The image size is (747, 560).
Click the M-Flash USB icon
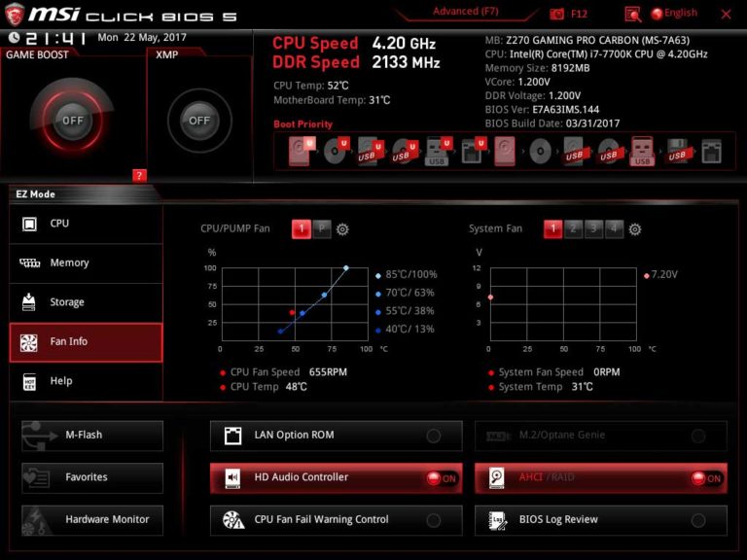click(x=40, y=436)
